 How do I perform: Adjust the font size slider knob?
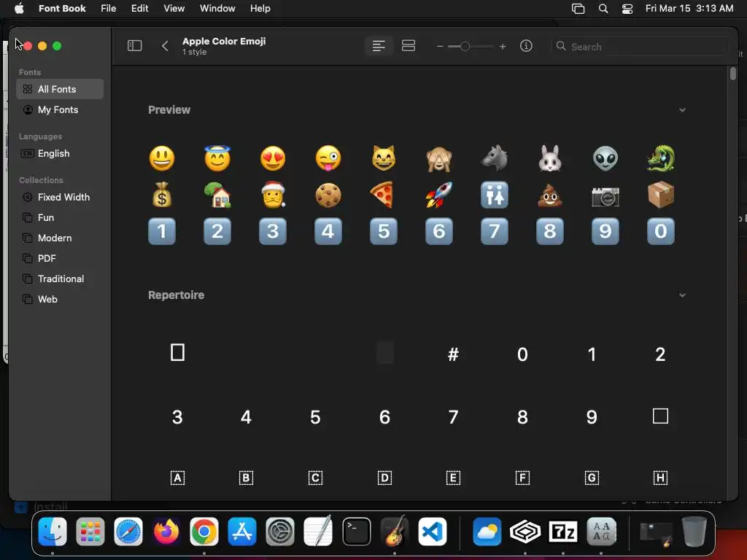click(x=465, y=46)
